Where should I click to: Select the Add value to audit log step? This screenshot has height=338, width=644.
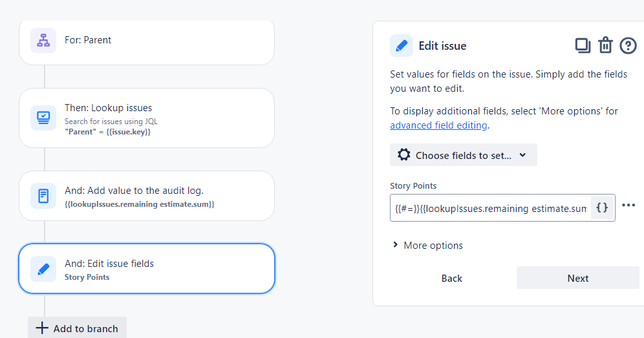pyautogui.click(x=147, y=196)
